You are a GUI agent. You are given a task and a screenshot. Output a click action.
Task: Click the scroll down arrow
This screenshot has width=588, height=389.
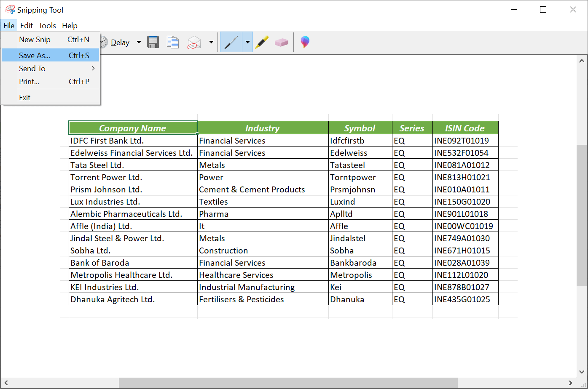[x=582, y=372]
